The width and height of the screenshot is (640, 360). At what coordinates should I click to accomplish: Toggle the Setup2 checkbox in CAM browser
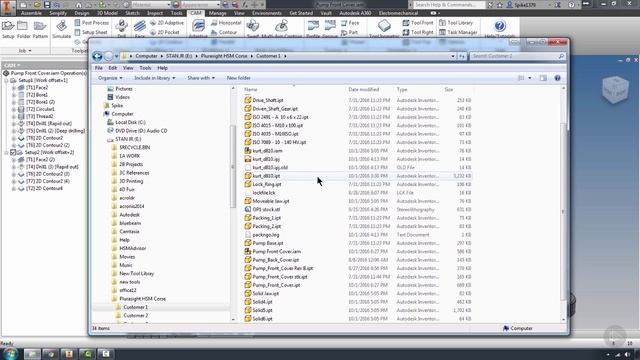click(x=13, y=152)
